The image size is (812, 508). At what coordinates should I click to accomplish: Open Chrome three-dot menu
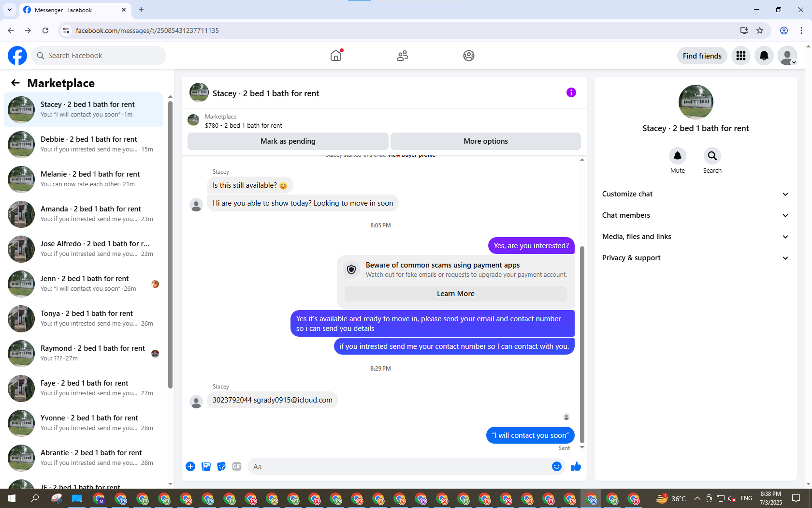point(801,30)
